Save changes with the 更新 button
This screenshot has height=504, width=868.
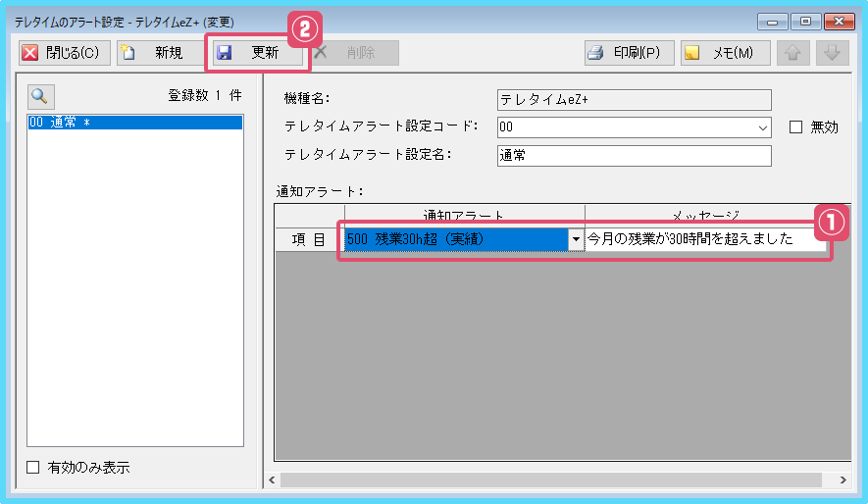[x=257, y=53]
